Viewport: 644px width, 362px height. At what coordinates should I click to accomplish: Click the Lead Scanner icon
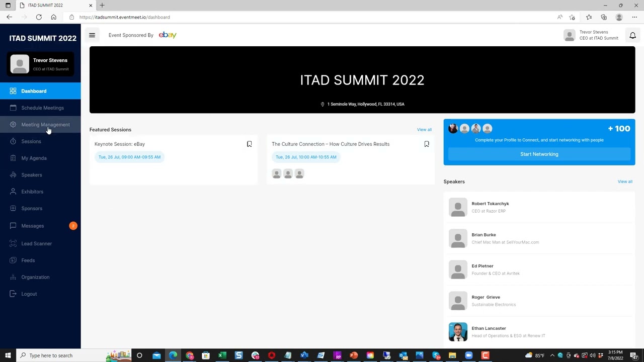[x=13, y=243]
